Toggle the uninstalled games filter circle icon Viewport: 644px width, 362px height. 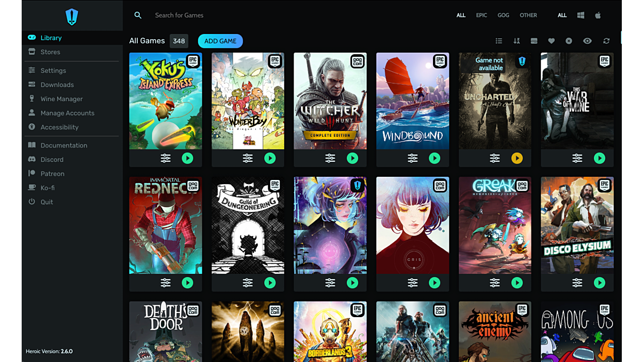point(568,41)
